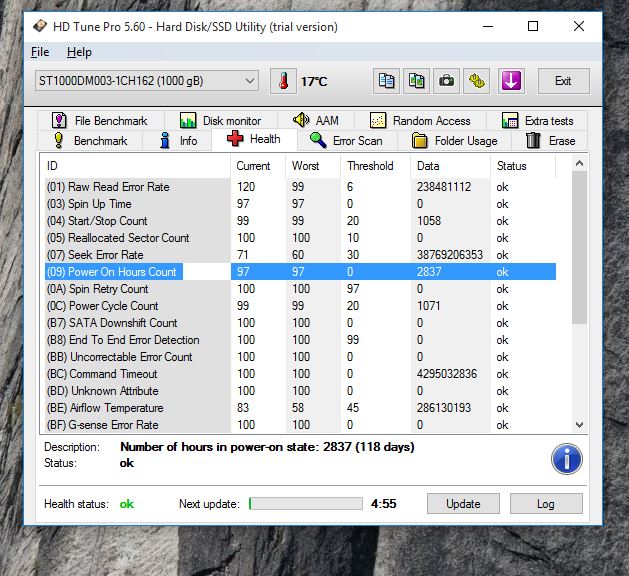Image resolution: width=629 pixels, height=576 pixels.
Task: Select the (BB) Uncorrectable Error Count row
Action: point(298,357)
